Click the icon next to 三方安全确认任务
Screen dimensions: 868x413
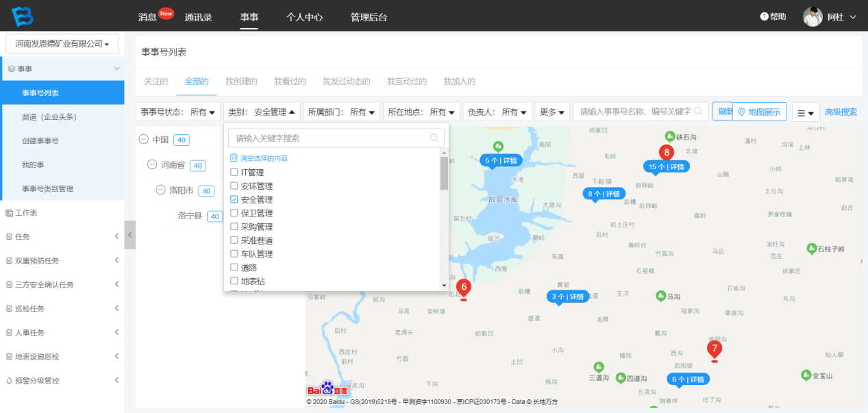tap(9, 285)
